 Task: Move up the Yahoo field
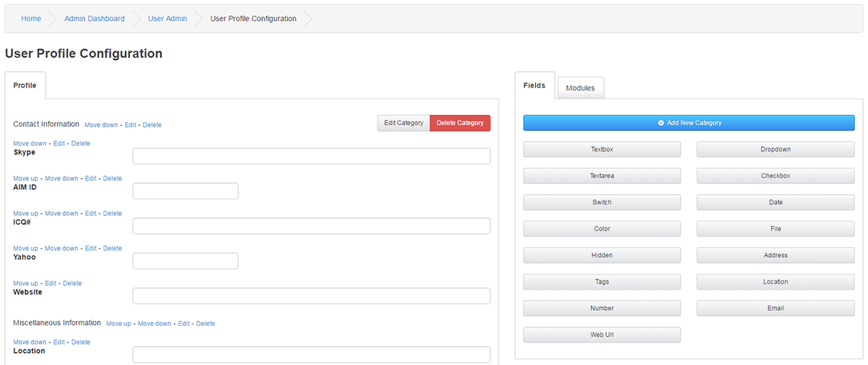pos(25,248)
